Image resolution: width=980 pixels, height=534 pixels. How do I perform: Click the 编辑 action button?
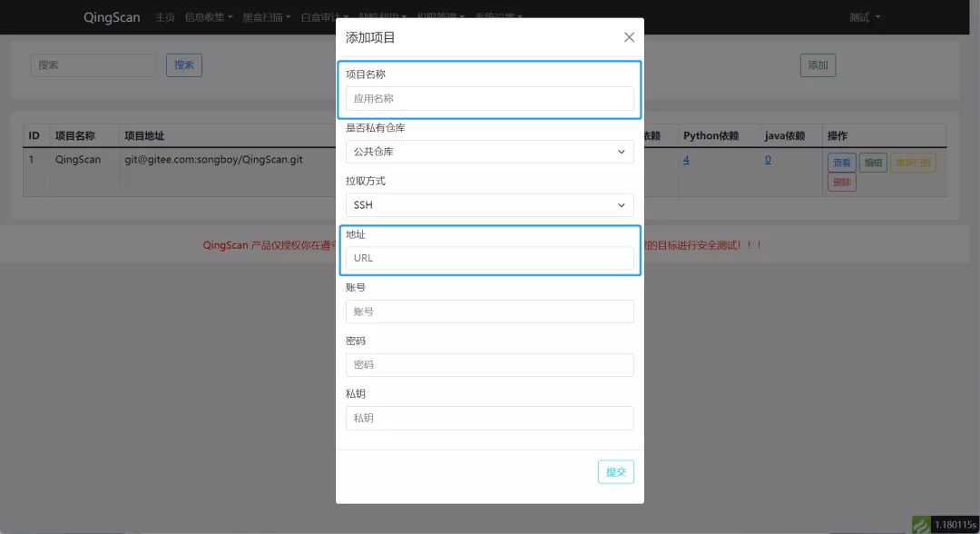click(872, 162)
